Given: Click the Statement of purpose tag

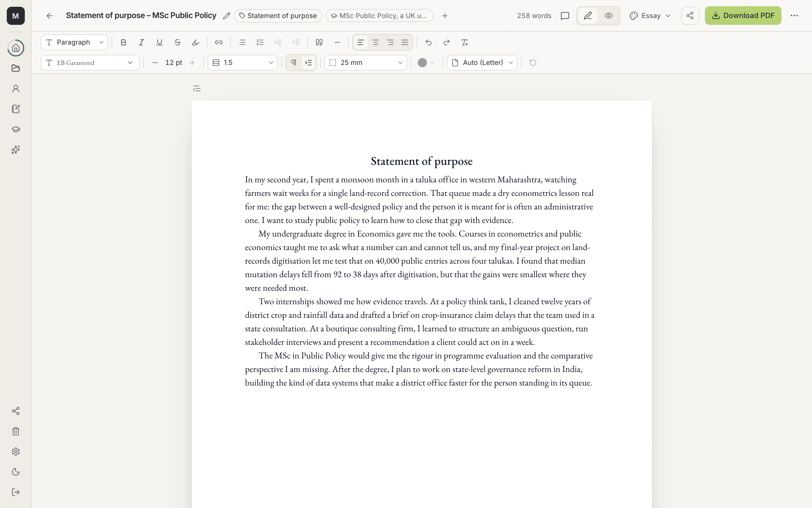Looking at the screenshot, I should 278,16.
